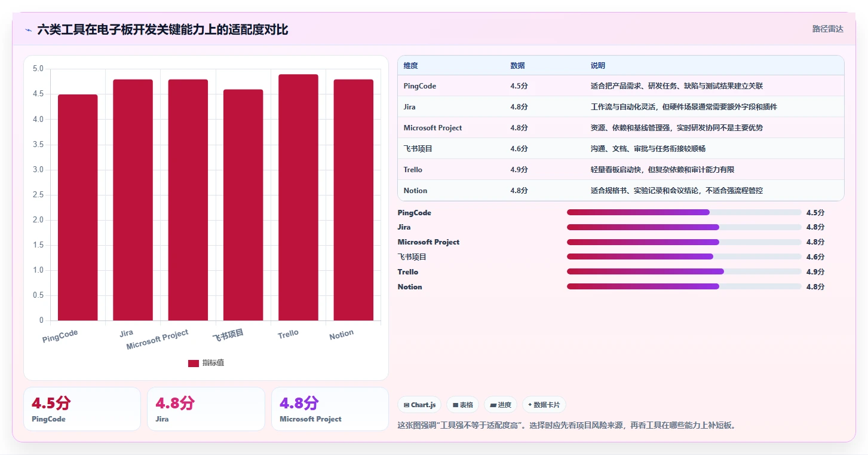868x455 pixels.
Task: Click the Jira progress bar
Action: coord(684,227)
